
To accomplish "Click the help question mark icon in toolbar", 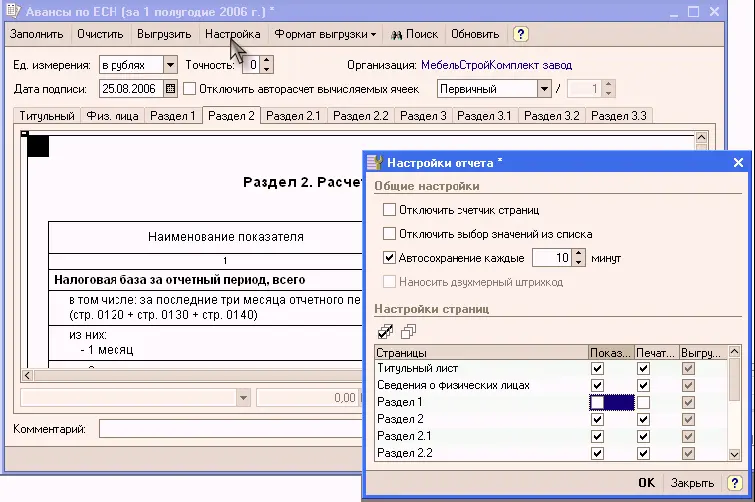I will (x=521, y=34).
